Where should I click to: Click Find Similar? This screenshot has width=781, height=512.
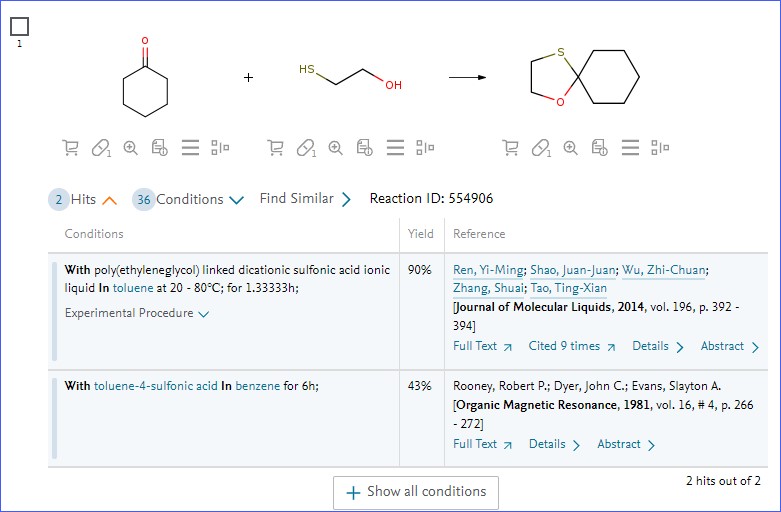[x=305, y=199]
